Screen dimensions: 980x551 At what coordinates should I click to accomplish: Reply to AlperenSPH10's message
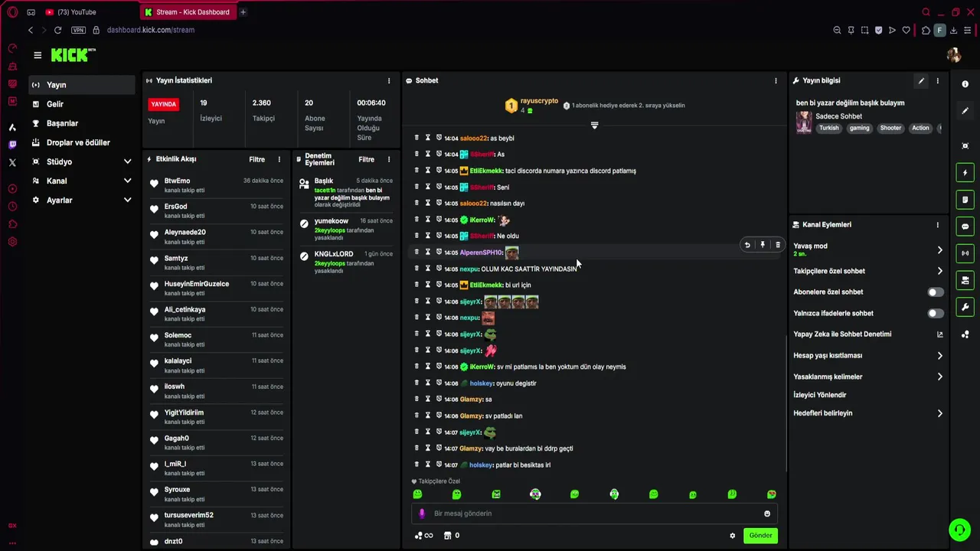click(747, 245)
